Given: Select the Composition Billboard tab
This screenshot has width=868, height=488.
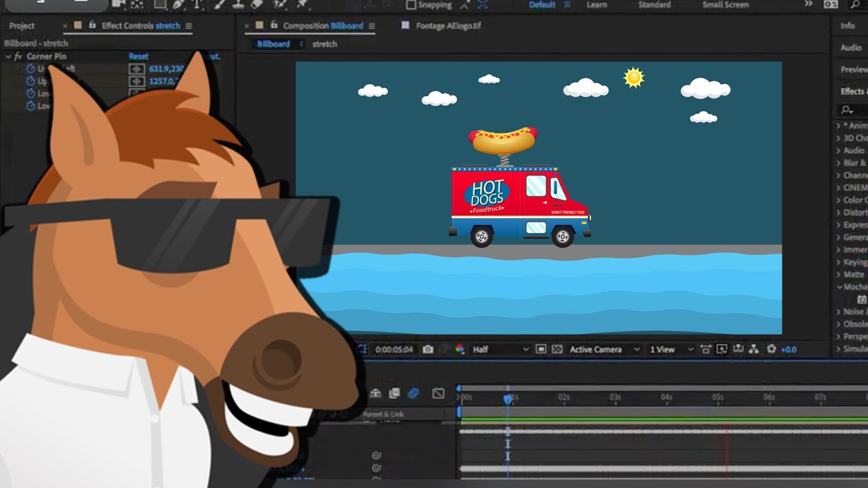Looking at the screenshot, I should 323,26.
